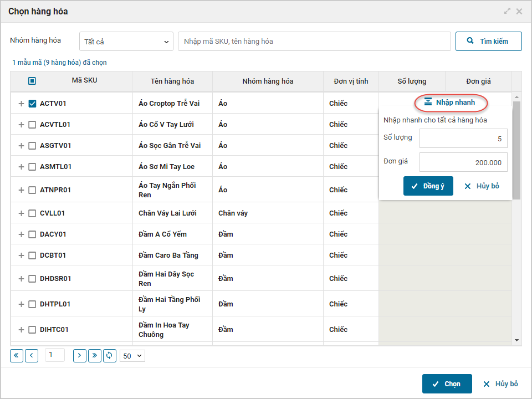
Task: Click the Nhập nhanh quick entry icon
Action: [x=428, y=103]
